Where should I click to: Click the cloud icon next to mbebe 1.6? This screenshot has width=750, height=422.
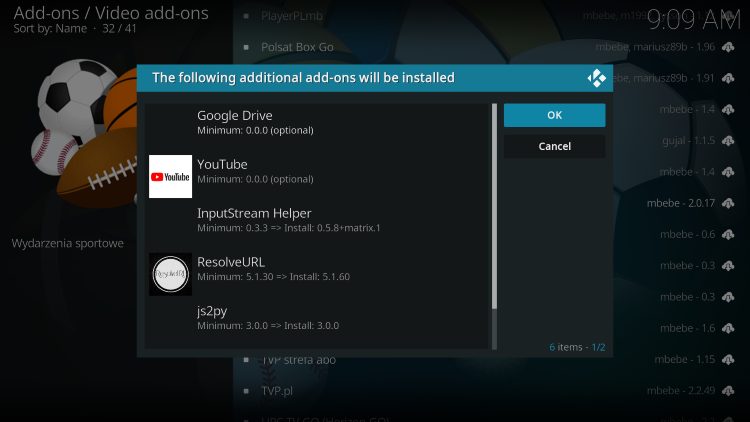[728, 328]
